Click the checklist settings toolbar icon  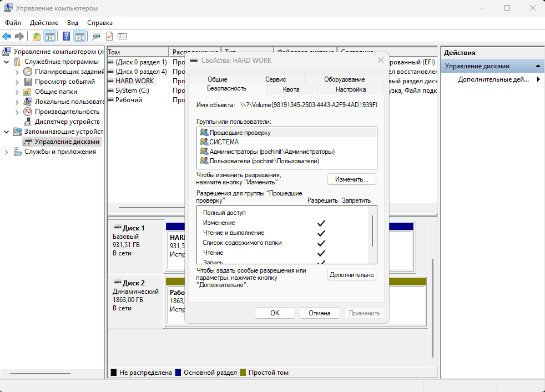(122, 36)
